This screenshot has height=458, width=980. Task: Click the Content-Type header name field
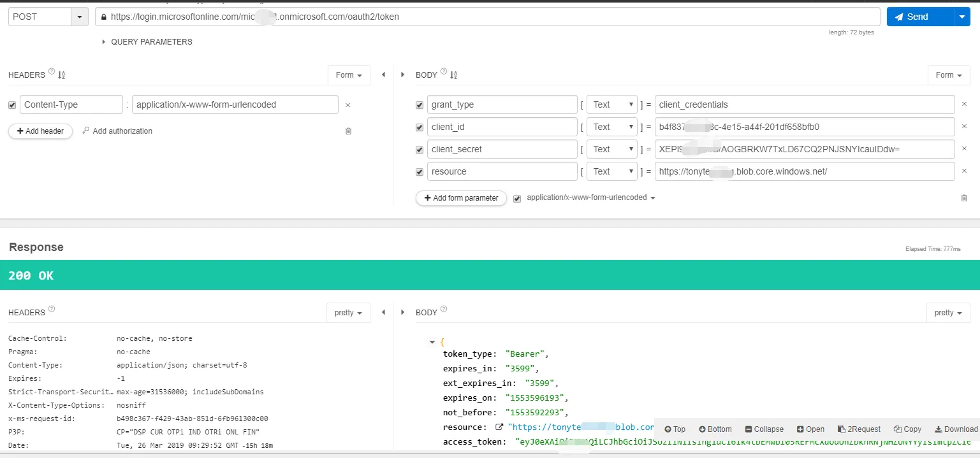click(71, 104)
